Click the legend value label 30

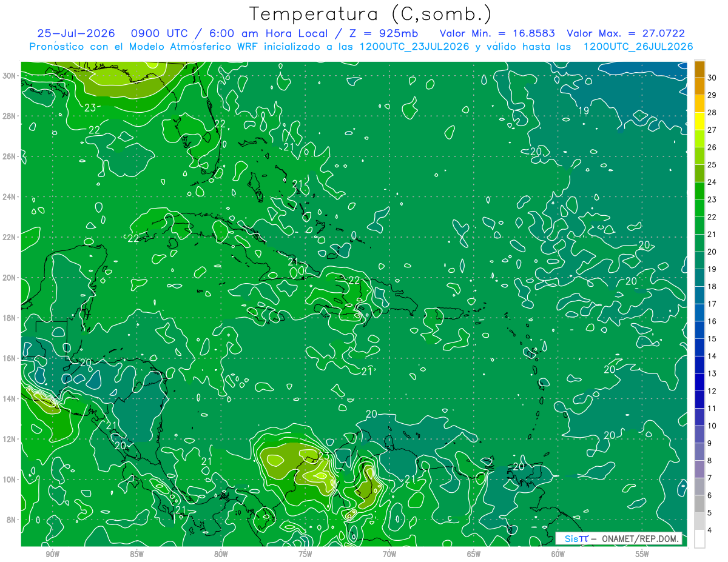pyautogui.click(x=712, y=78)
